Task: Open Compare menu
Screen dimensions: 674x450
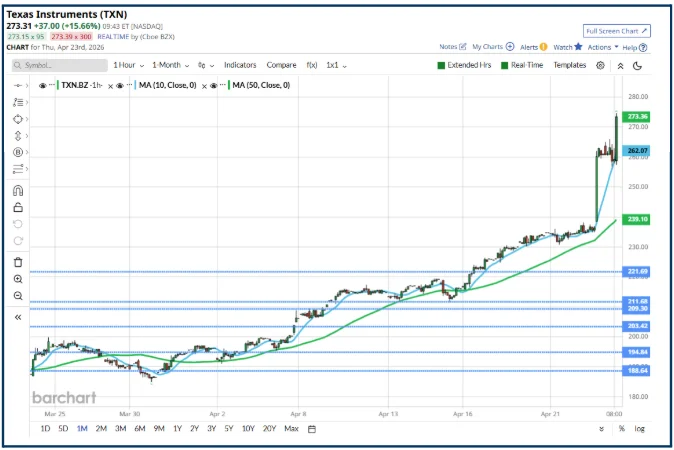Action: click(x=281, y=65)
